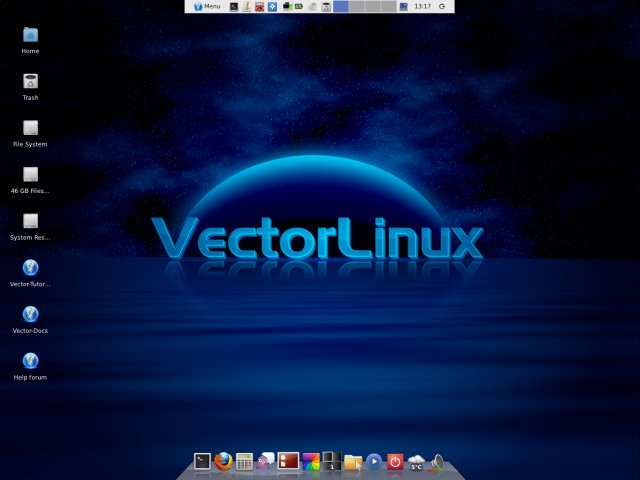The image size is (640, 480).
Task: Switch to workspace 4 in pager
Action: [388, 7]
